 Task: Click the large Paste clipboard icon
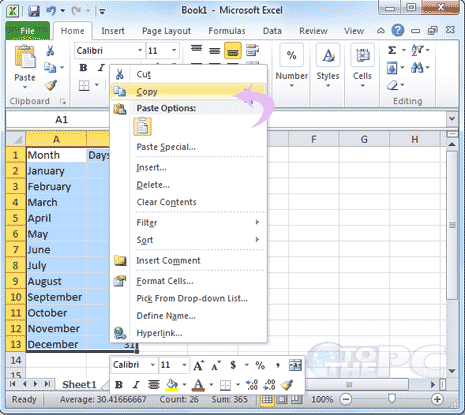pyautogui.click(x=25, y=57)
